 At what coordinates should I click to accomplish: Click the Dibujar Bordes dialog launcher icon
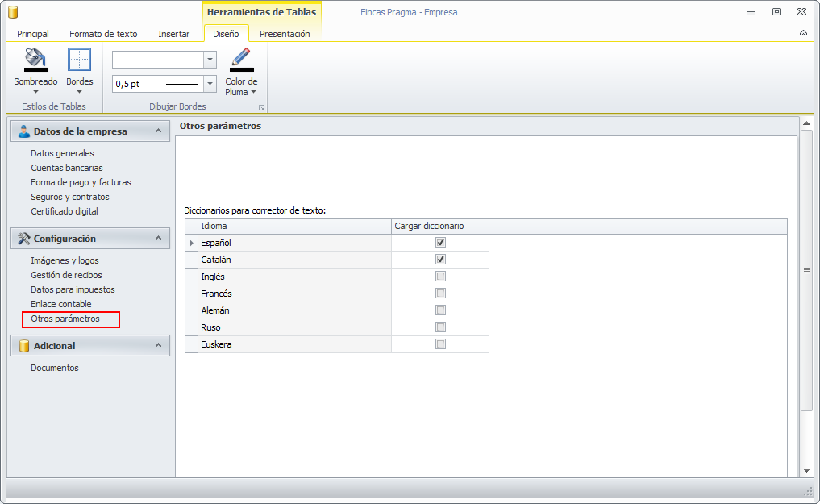260,107
